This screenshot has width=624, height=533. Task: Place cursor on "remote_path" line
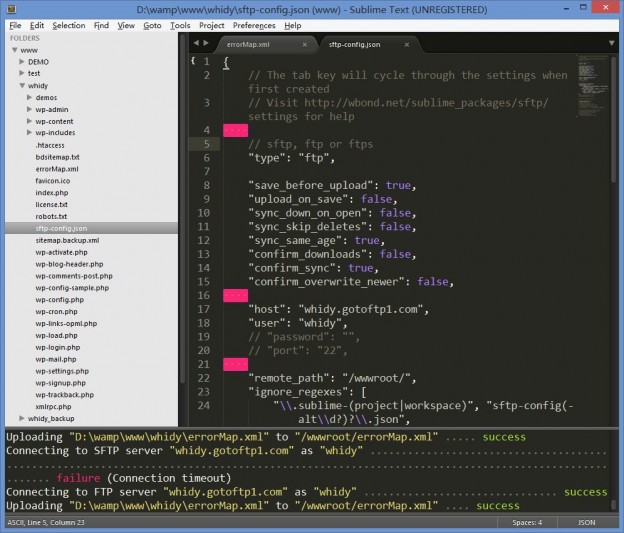tap(332, 378)
